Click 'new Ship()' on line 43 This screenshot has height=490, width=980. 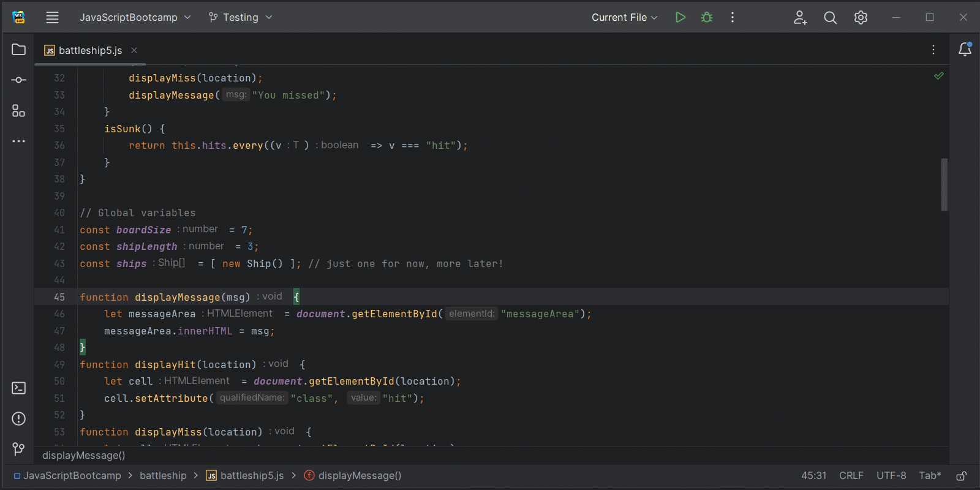(x=252, y=263)
